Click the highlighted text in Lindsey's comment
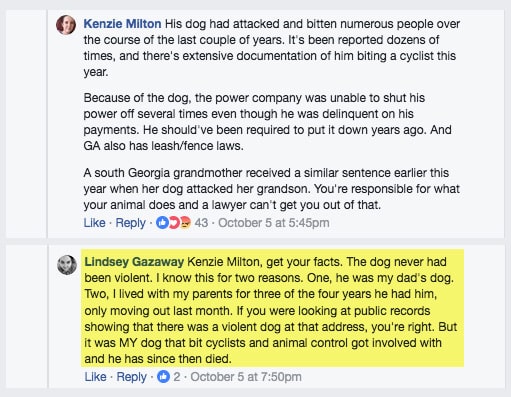 pos(272,308)
